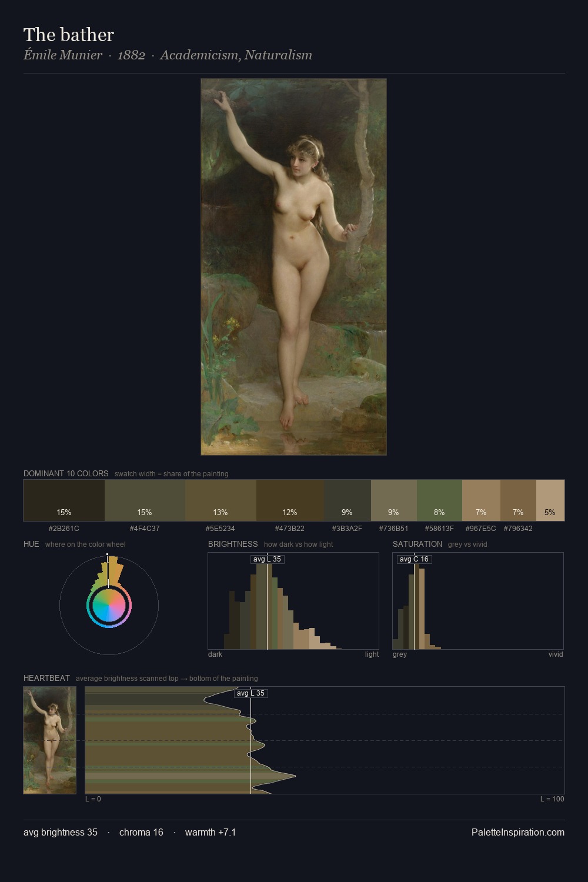Click the 'warmth +7.1' footer stat
This screenshot has width=588, height=882.
pyautogui.click(x=211, y=832)
